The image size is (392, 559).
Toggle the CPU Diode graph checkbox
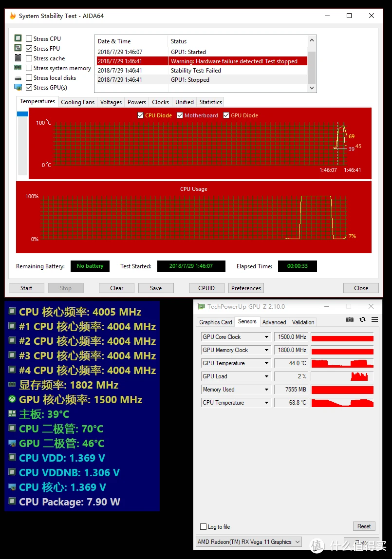pyautogui.click(x=140, y=115)
